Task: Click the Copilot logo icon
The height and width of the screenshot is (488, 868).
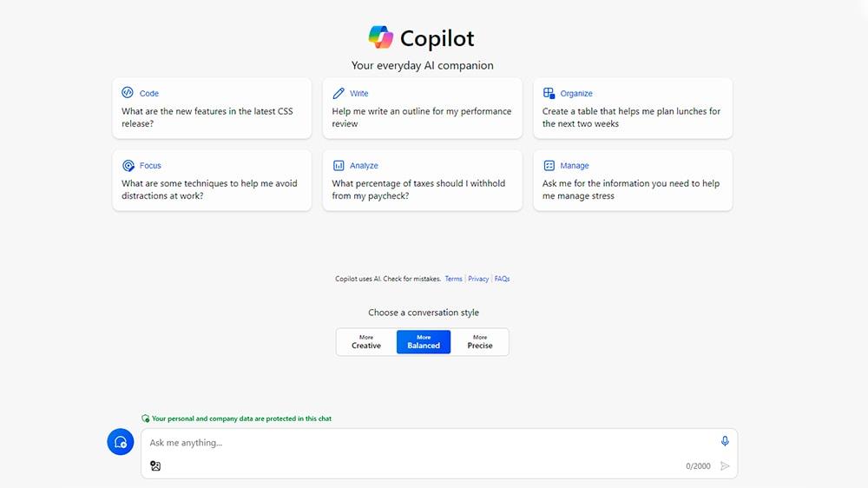Action: pyautogui.click(x=381, y=37)
